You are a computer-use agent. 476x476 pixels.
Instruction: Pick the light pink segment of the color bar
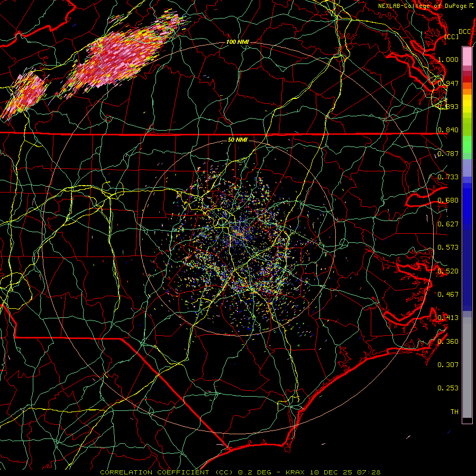pyautogui.click(x=467, y=56)
